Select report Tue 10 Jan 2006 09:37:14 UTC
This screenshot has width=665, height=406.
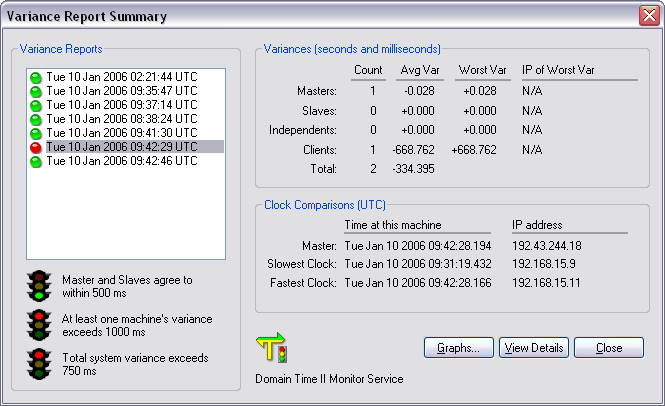122,105
